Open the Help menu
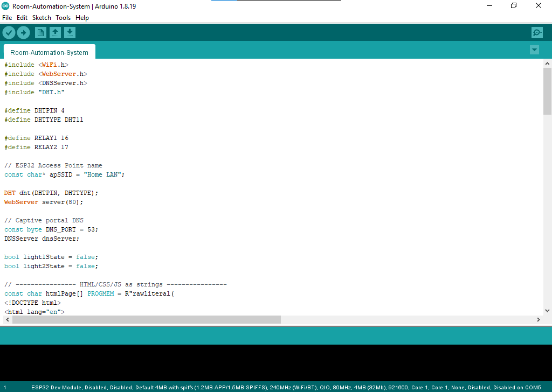 [x=82, y=18]
